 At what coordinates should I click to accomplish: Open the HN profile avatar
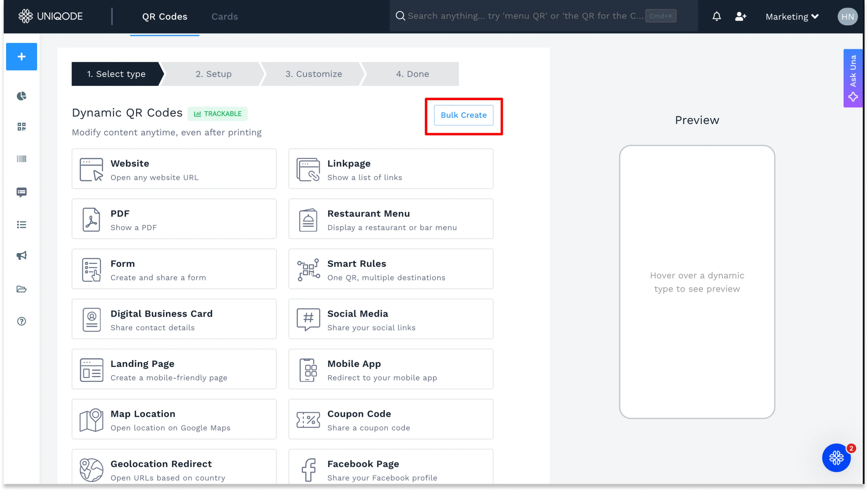click(x=847, y=16)
